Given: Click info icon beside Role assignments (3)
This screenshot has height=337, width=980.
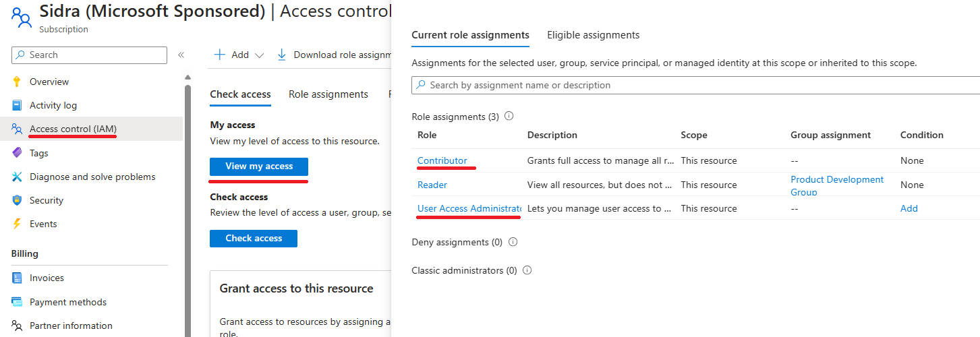Looking at the screenshot, I should (x=509, y=116).
